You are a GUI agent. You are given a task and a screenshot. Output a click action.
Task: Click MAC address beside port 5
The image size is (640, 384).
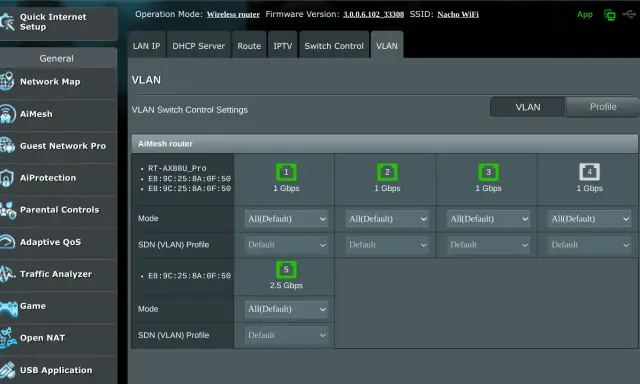tap(189, 276)
